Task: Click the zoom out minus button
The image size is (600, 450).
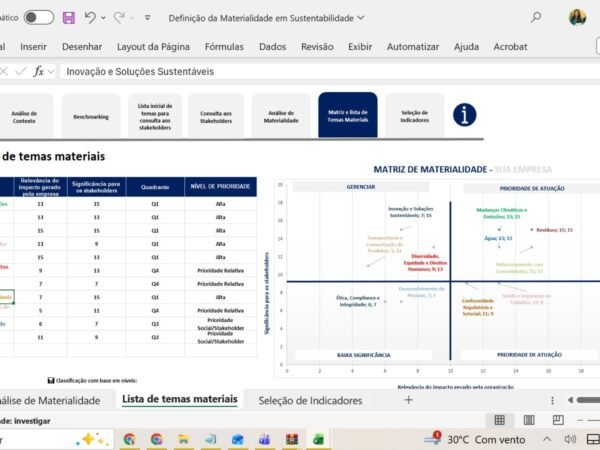Action: point(580,420)
